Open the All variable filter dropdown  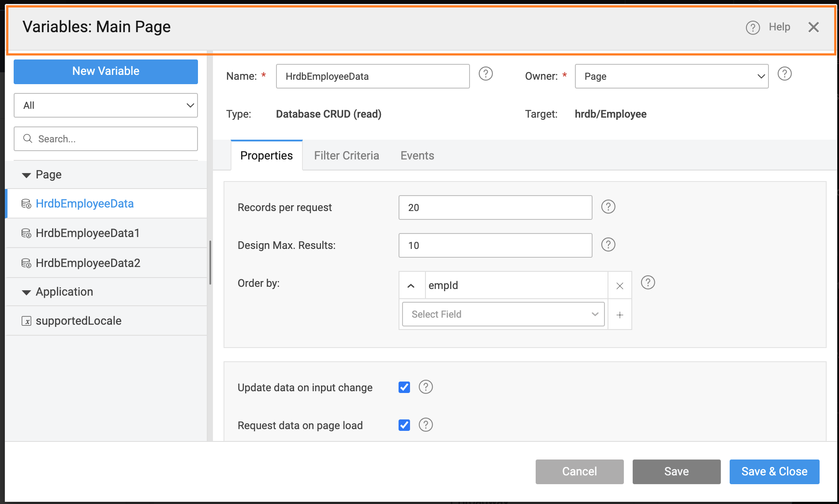pyautogui.click(x=106, y=105)
